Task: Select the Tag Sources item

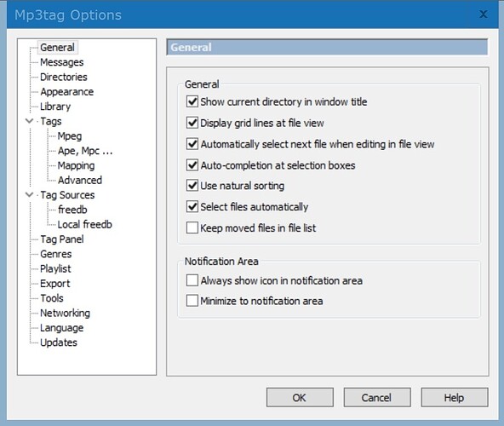Action: point(67,195)
